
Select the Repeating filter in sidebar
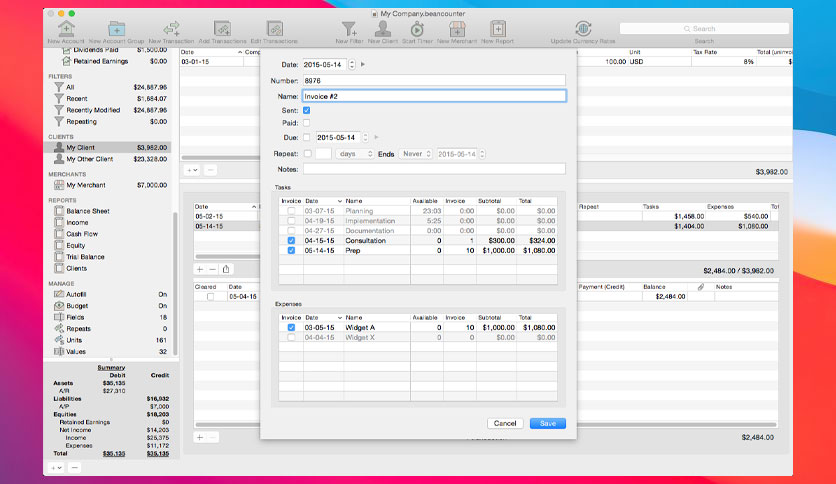coord(110,122)
